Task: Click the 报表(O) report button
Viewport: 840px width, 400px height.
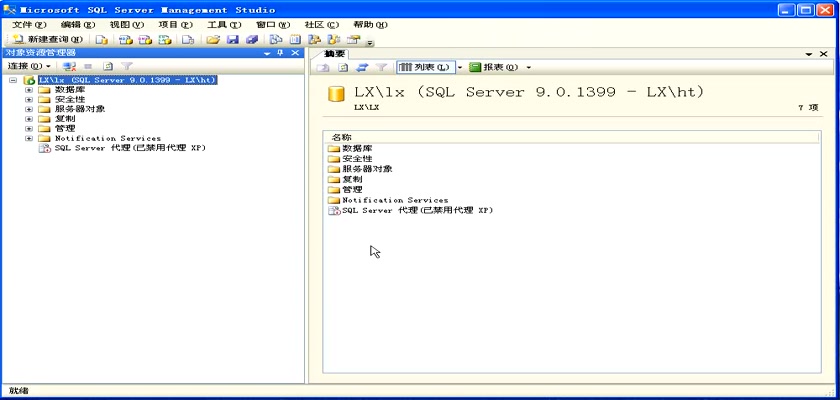Action: click(494, 67)
